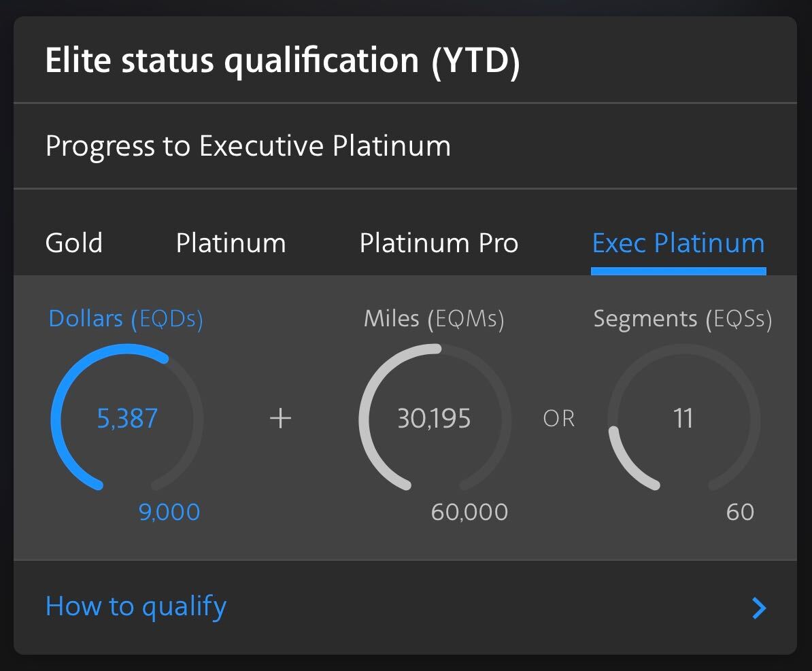Screen dimensions: 812x671
Task: Switch to the Platinum tab
Action: coord(231,243)
